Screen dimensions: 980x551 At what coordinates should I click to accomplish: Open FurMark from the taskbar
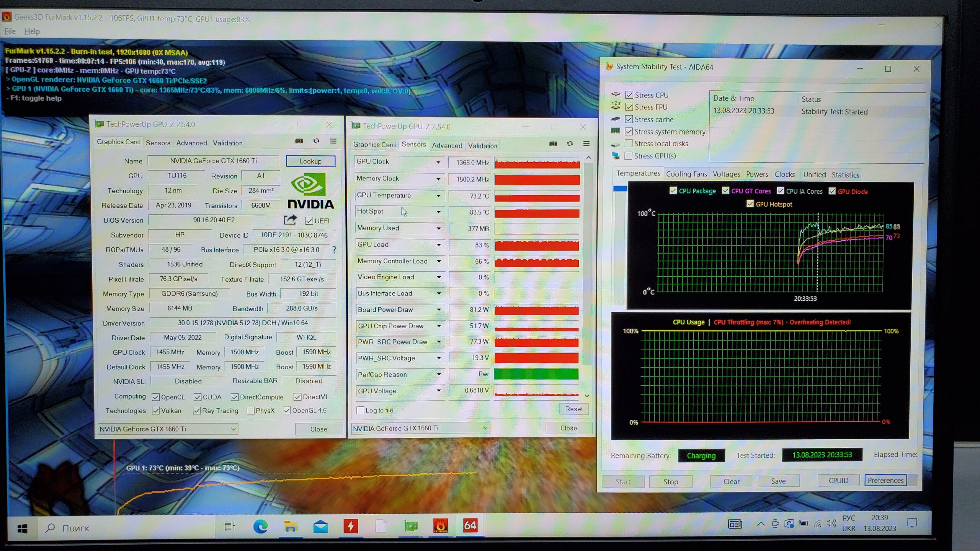click(440, 526)
